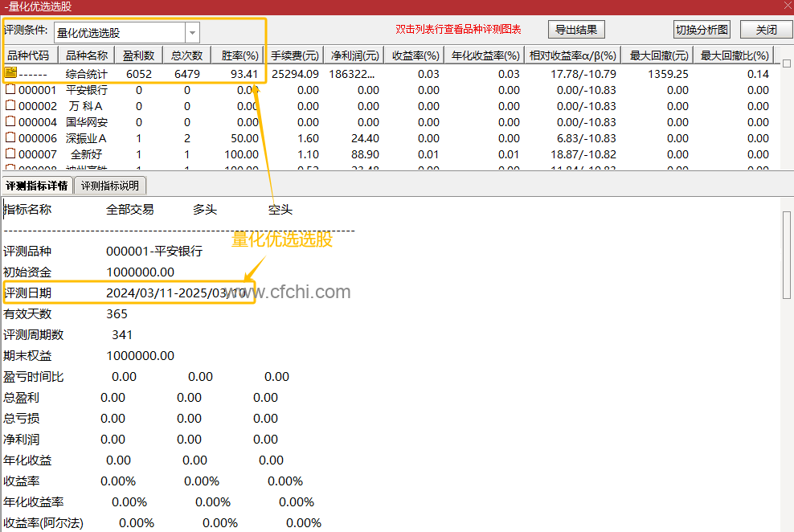Click the 导出结果 button

pyautogui.click(x=576, y=30)
